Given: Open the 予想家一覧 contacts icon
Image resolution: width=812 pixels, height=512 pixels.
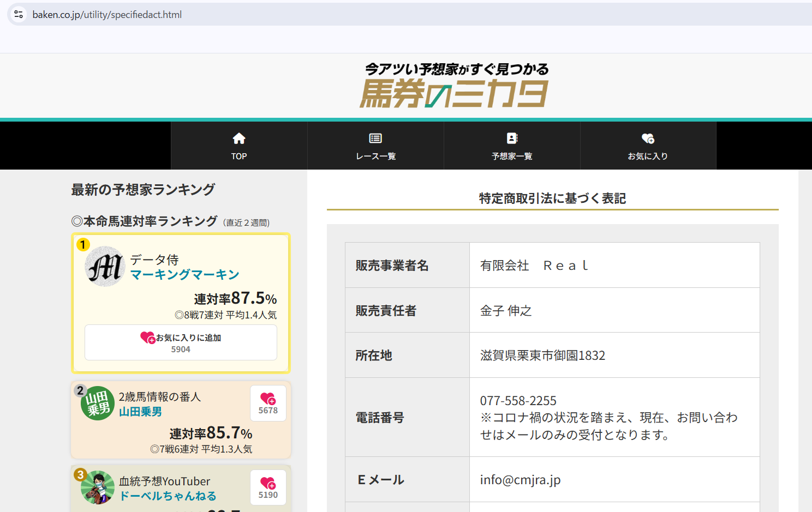Looking at the screenshot, I should tap(512, 138).
